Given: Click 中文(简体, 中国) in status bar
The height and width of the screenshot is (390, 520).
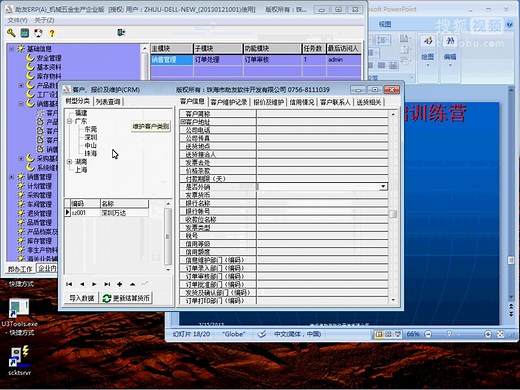Looking at the screenshot, I should tap(297, 334).
